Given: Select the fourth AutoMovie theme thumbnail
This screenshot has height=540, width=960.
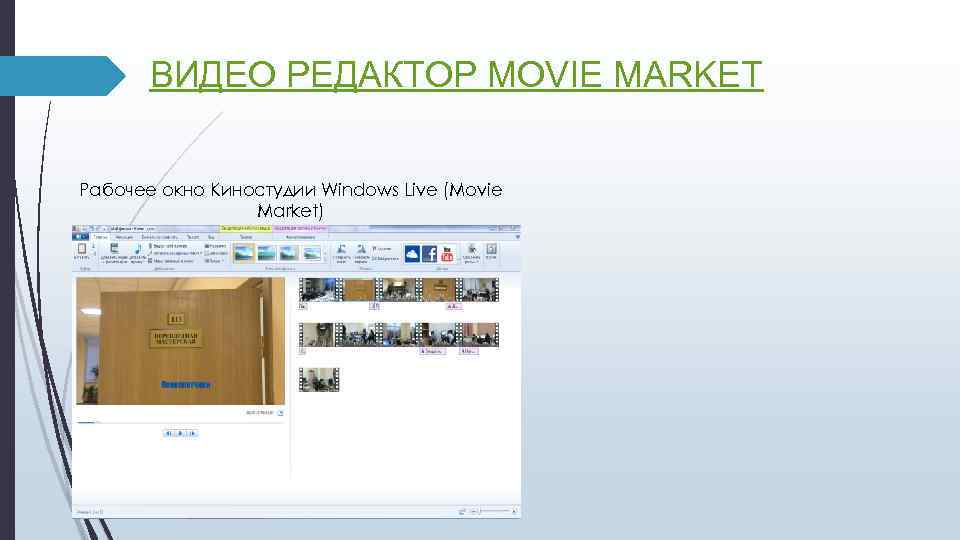Looking at the screenshot, I should 312,253.
